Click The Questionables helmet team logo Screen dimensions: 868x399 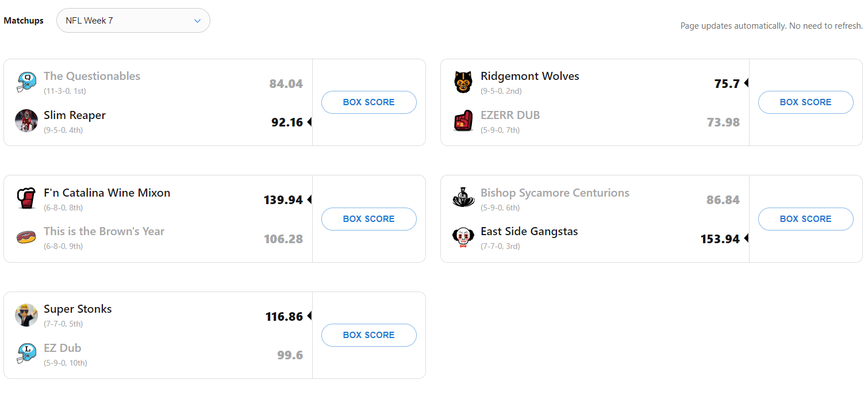[26, 82]
